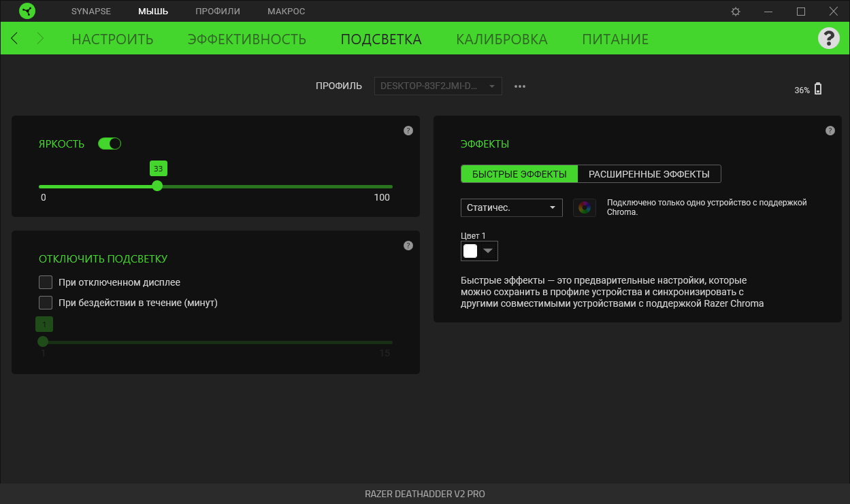Screen dimensions: 850x504
Task: Click the brightness value 100 label
Action: tap(382, 197)
